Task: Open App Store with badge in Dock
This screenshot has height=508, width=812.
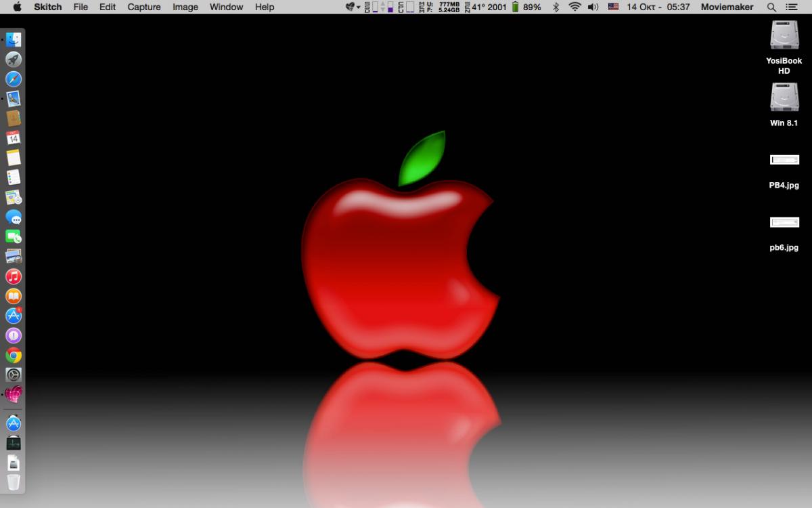Action: (x=14, y=316)
